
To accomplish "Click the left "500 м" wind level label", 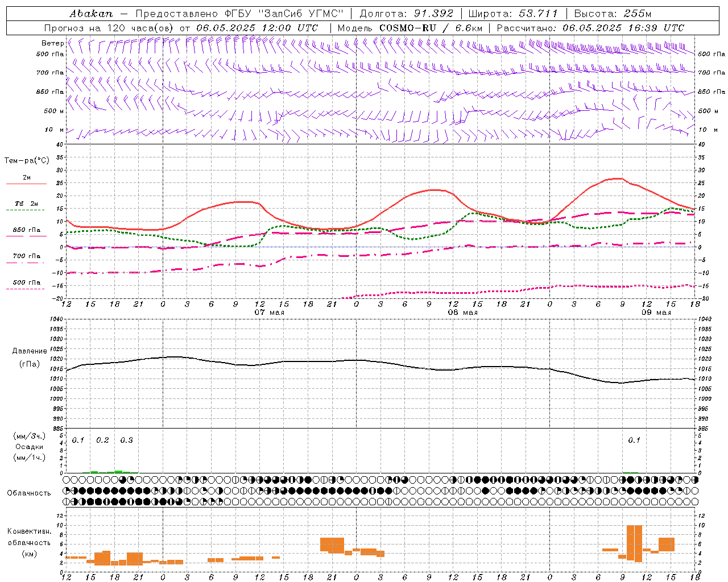I will click(x=54, y=111).
